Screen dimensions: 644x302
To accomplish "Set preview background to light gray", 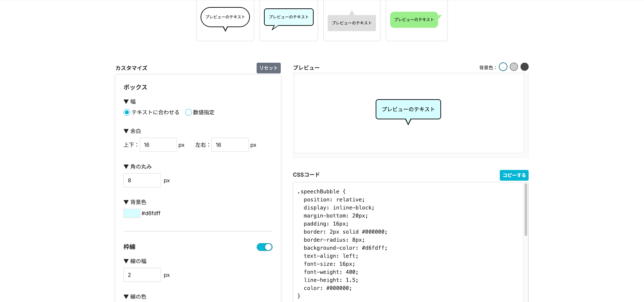I will pyautogui.click(x=514, y=67).
